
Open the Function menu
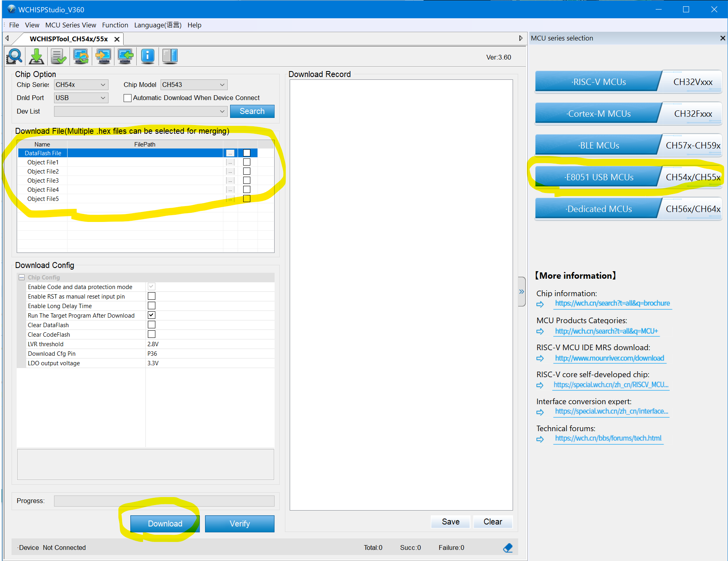(115, 25)
